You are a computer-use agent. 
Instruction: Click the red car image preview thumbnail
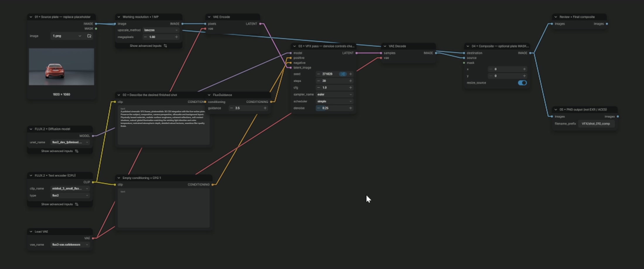[x=61, y=67]
